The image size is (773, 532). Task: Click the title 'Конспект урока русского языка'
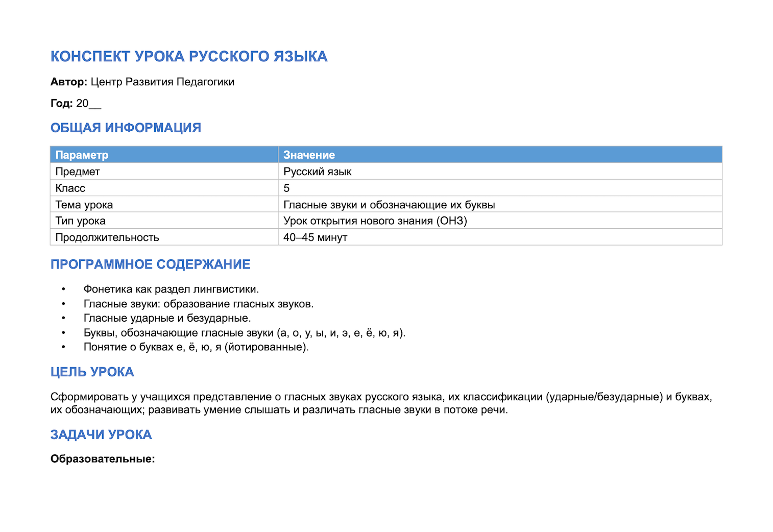coord(189,56)
